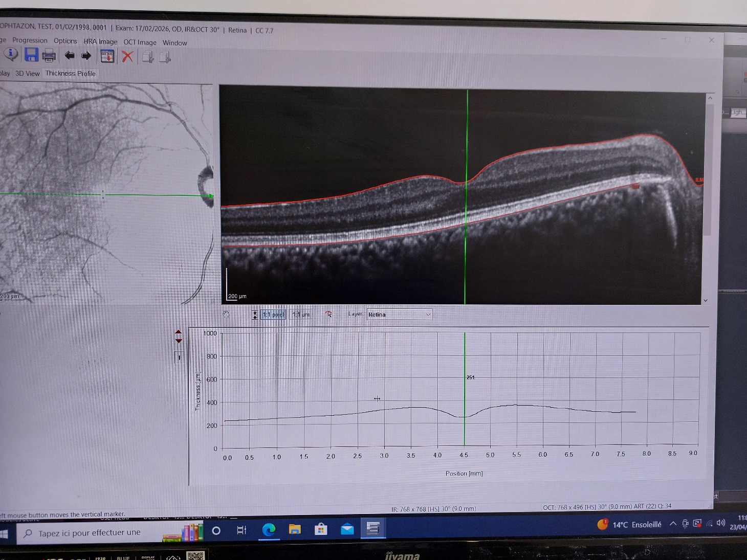The width and height of the screenshot is (747, 560).
Task: Click the red segmentation edit cursor icon
Action: (x=328, y=314)
